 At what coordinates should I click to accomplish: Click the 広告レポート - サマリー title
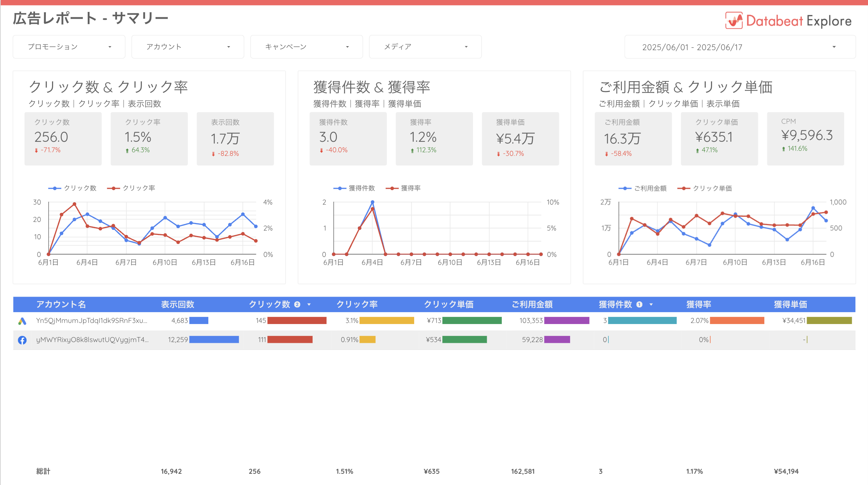tap(91, 18)
